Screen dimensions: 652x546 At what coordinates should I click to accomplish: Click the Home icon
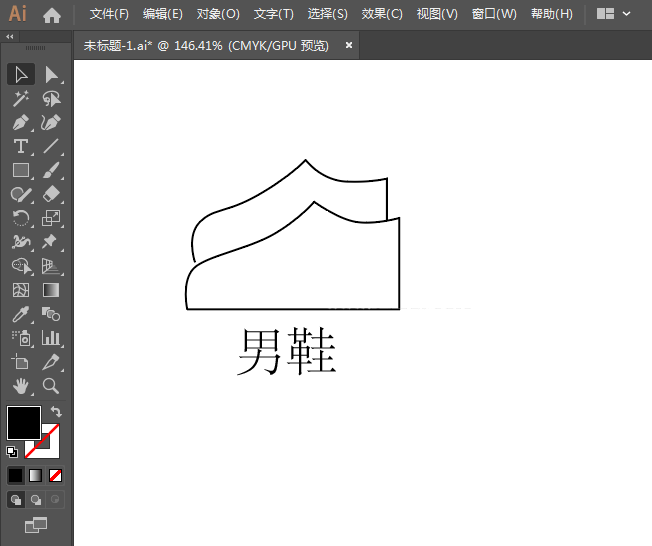52,15
